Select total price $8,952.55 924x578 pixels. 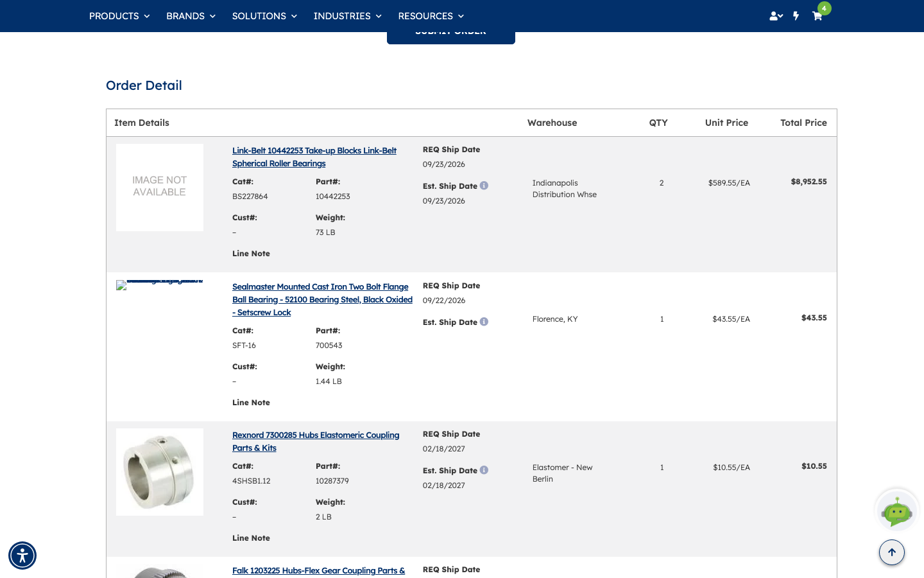pyautogui.click(x=809, y=182)
